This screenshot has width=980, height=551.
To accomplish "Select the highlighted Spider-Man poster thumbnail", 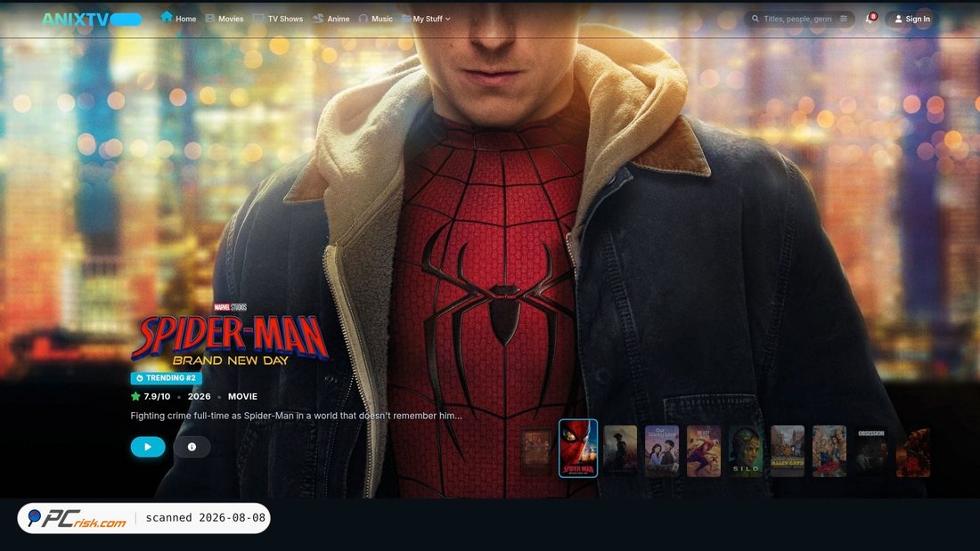I will 578,449.
